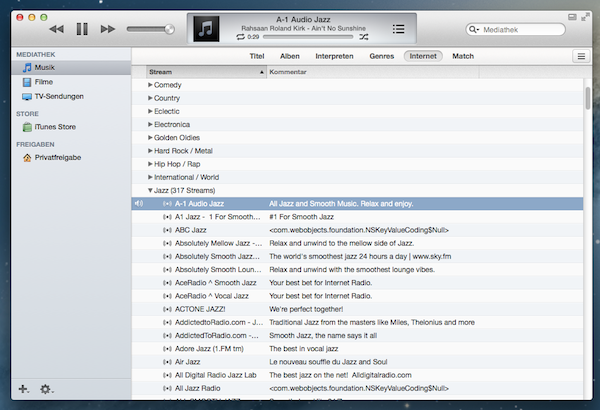Sort by the Kommentar column header

point(373,72)
